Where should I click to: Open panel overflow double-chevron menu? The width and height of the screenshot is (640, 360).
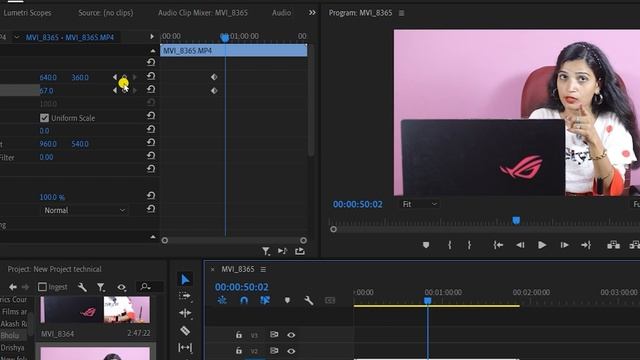click(x=312, y=13)
